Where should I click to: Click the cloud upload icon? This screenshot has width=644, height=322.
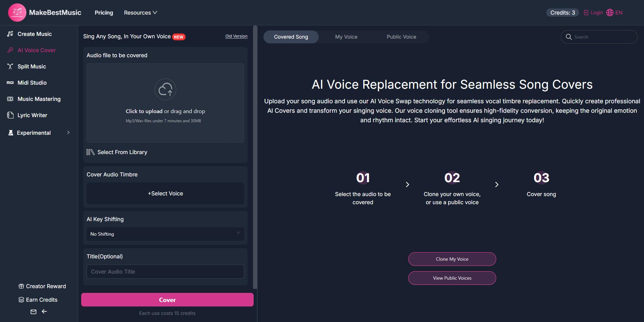pos(165,89)
